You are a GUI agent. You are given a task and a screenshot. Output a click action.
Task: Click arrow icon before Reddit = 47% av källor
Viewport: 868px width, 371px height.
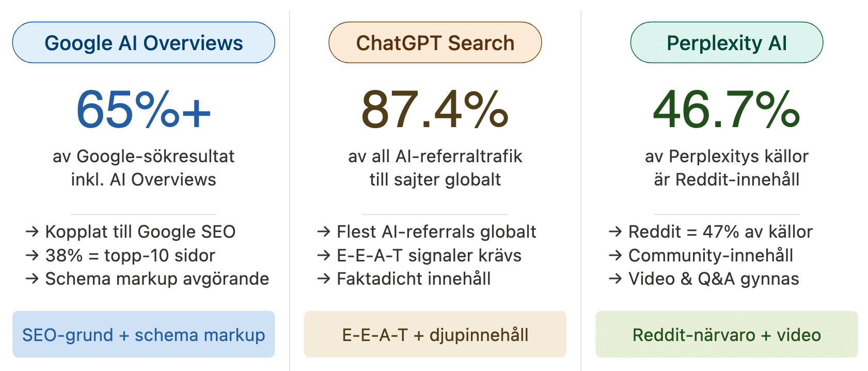pyautogui.click(x=616, y=231)
